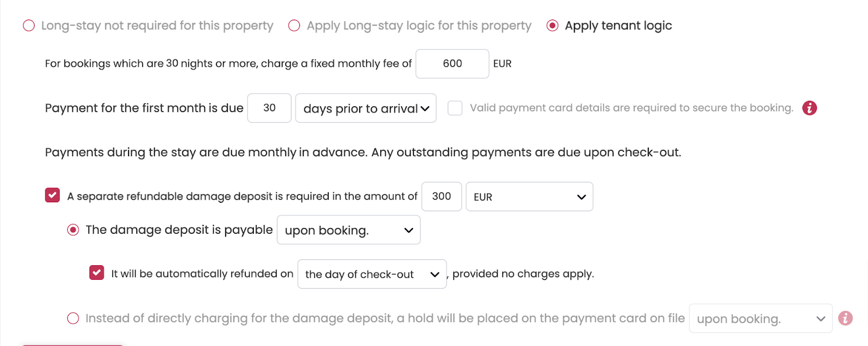This screenshot has height=346, width=868.
Task: Click the first month due days field
Action: (269, 108)
